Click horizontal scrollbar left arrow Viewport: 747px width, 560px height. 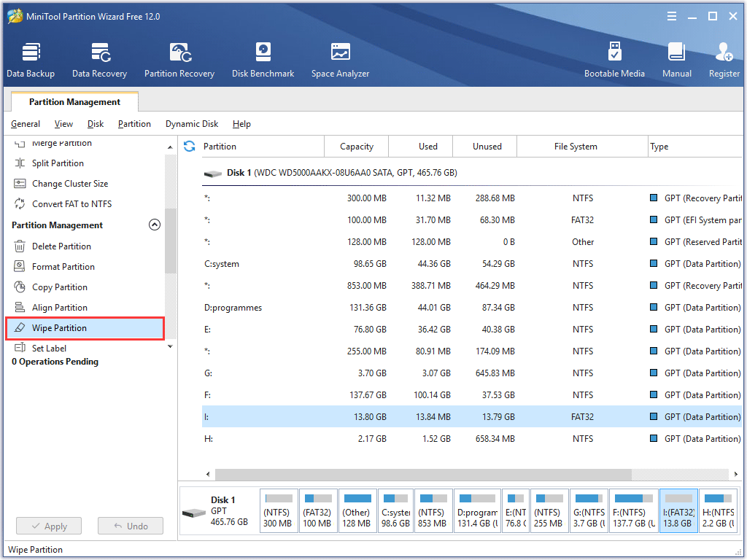point(208,474)
